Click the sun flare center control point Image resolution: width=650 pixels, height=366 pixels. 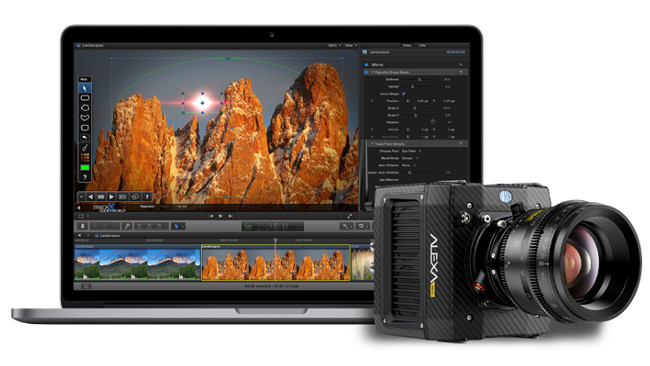coord(202,103)
